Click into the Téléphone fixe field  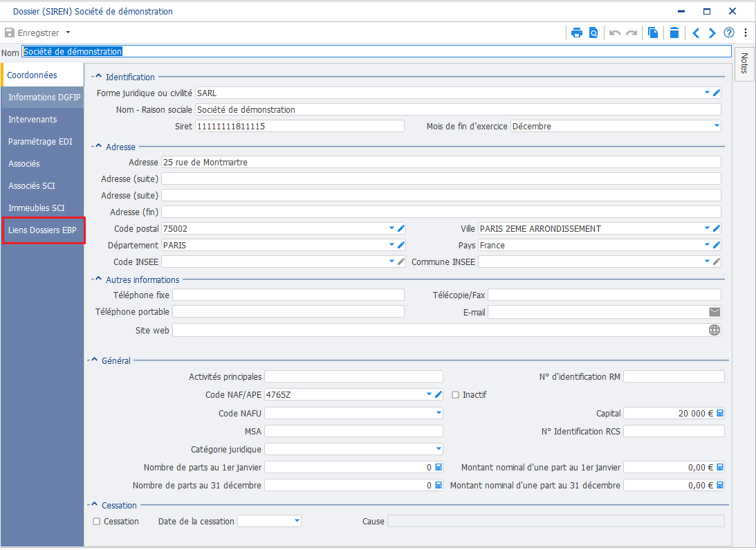[x=288, y=295]
